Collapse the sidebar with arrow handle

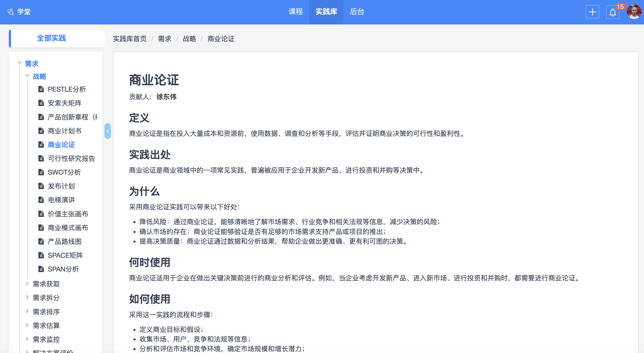[107, 131]
